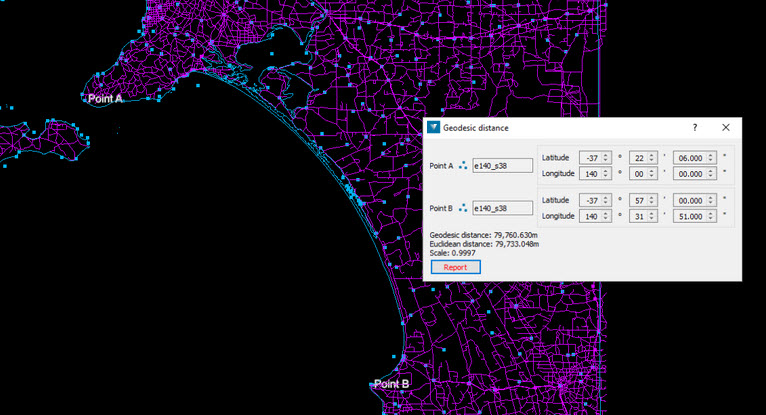This screenshot has height=415, width=766.
Task: Adjust Point A longitude degrees spinner
Action: click(x=596, y=173)
